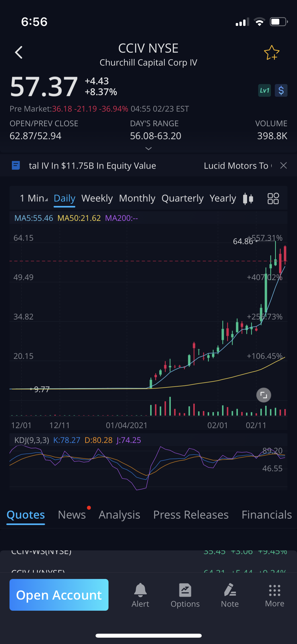Tap the Lv1 quote level badge

[264, 91]
